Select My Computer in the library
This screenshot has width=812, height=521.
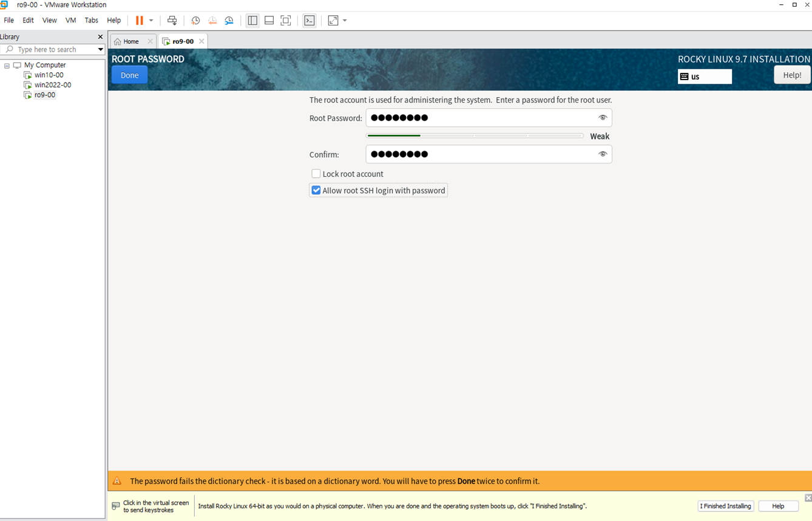click(44, 65)
